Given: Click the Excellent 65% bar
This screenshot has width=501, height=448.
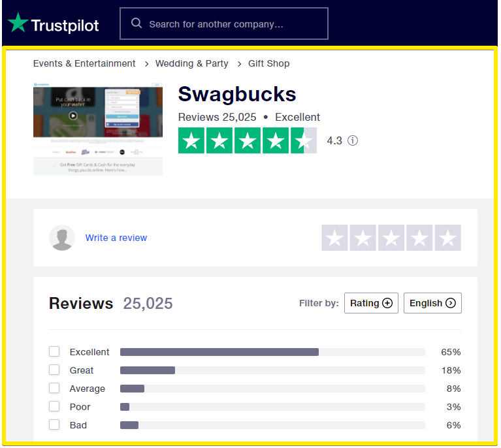Looking at the screenshot, I should 272,352.
